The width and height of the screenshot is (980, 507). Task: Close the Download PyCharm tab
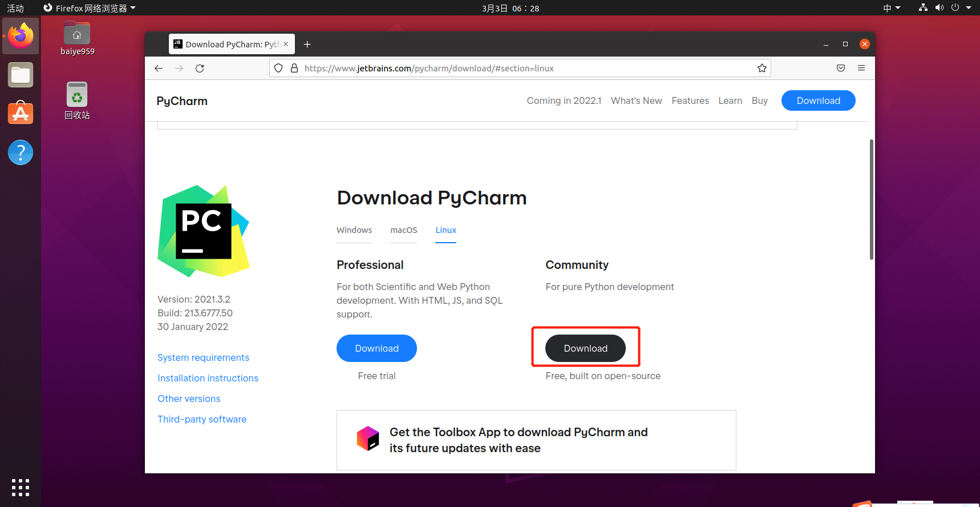(x=286, y=44)
